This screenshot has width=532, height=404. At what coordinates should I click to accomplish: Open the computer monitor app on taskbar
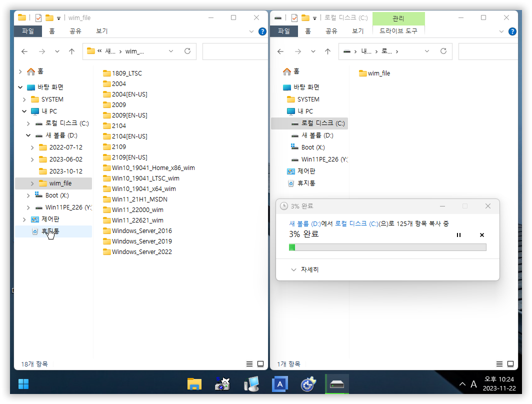click(x=251, y=384)
